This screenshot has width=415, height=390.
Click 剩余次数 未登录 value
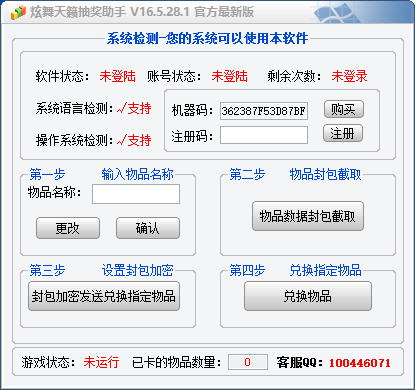(x=349, y=76)
